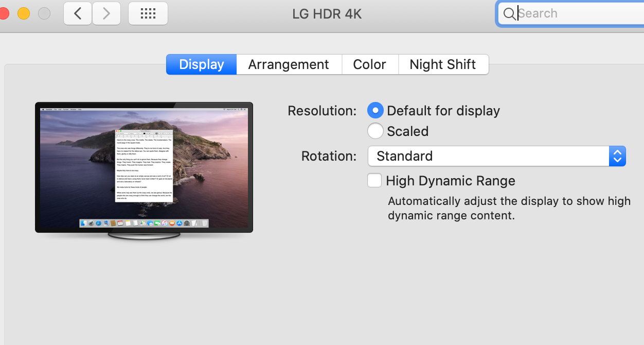Go back with the left chevron button
This screenshot has height=345, width=644.
(x=78, y=13)
